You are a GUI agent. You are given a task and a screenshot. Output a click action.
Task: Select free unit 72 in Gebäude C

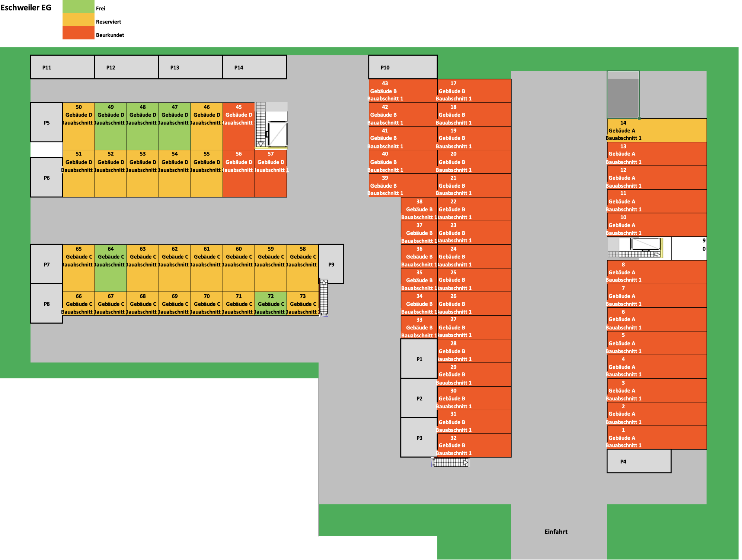pos(271,304)
